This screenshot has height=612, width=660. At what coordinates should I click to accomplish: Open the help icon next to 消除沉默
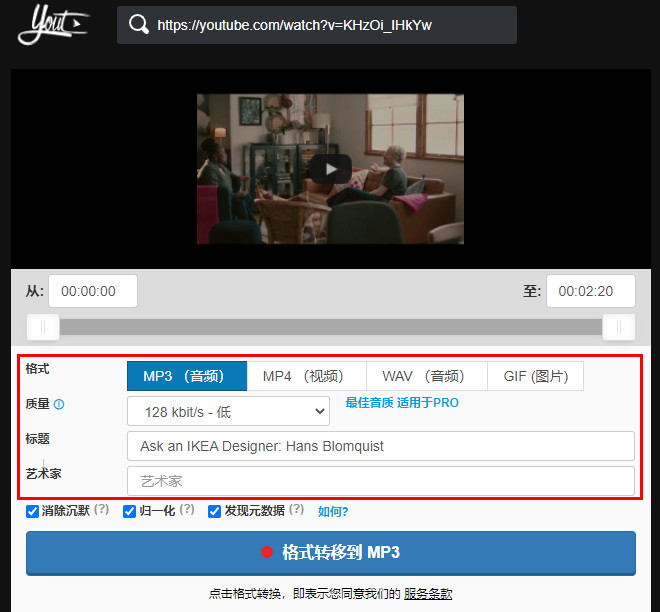coord(101,510)
